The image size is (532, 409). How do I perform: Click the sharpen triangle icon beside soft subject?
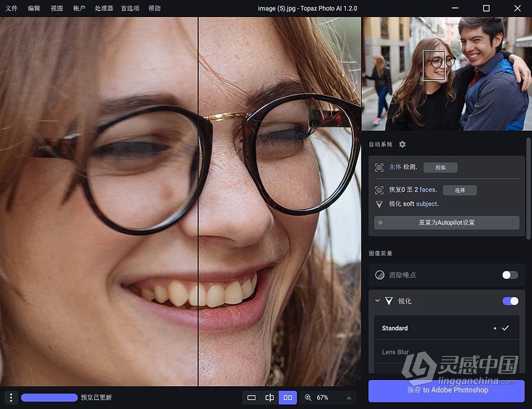tap(379, 204)
